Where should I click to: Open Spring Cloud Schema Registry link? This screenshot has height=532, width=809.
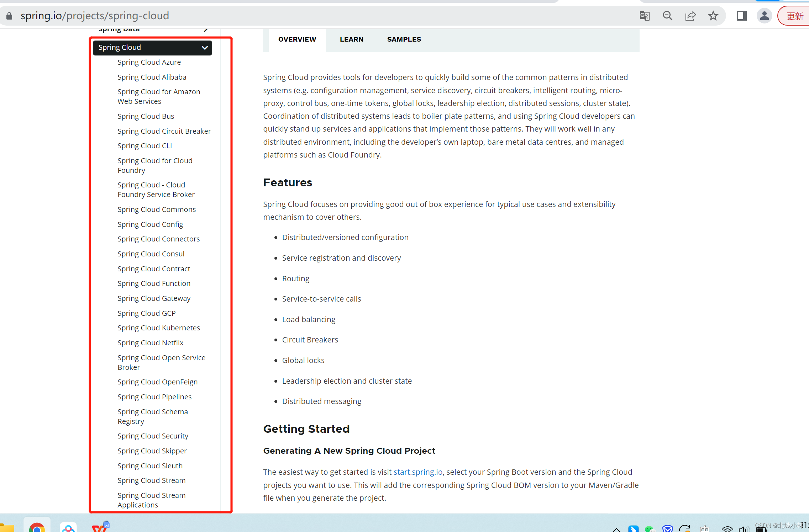[x=153, y=417]
